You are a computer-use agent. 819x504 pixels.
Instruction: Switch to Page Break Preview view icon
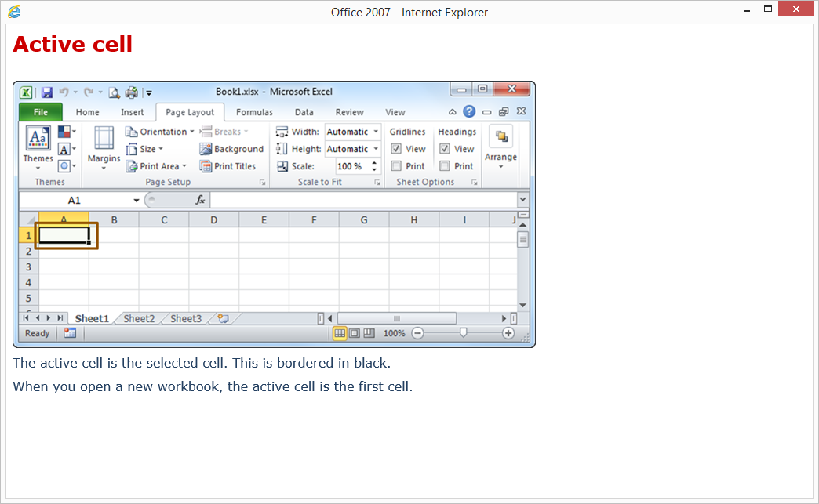tap(369, 333)
